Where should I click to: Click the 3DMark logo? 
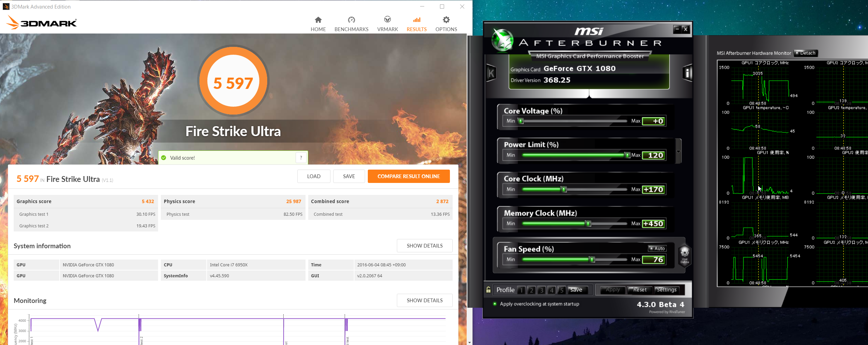(41, 23)
